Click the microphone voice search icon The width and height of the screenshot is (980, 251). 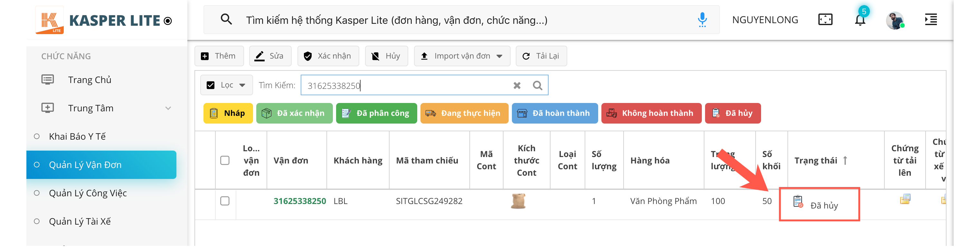[702, 20]
